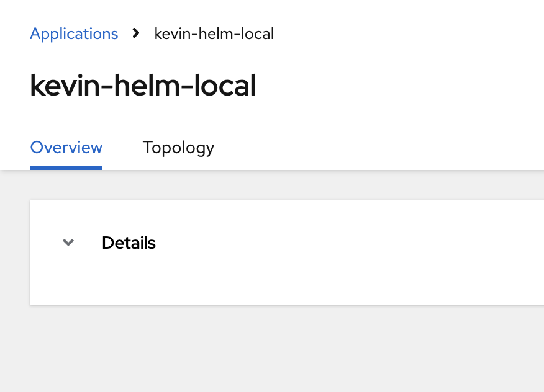This screenshot has height=392, width=544.
Task: Select the Applications breadcrumb link
Action: 74,33
